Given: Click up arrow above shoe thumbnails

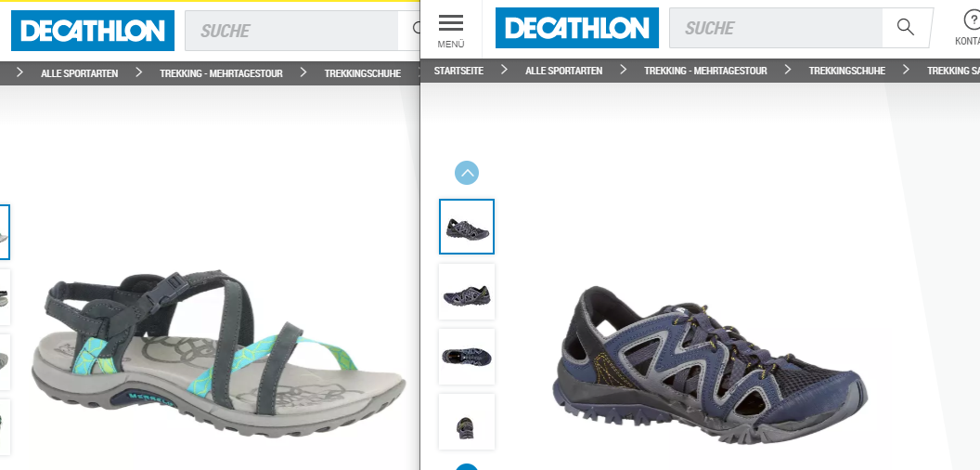Looking at the screenshot, I should click(467, 173).
